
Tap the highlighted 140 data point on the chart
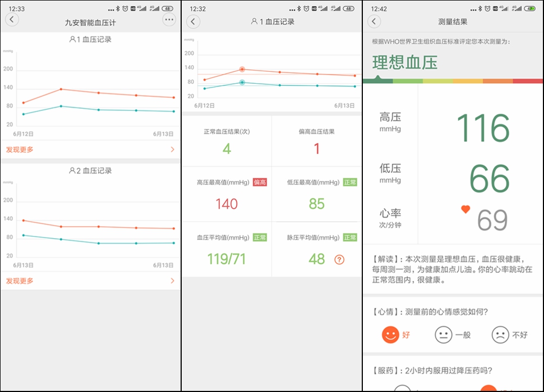point(242,70)
